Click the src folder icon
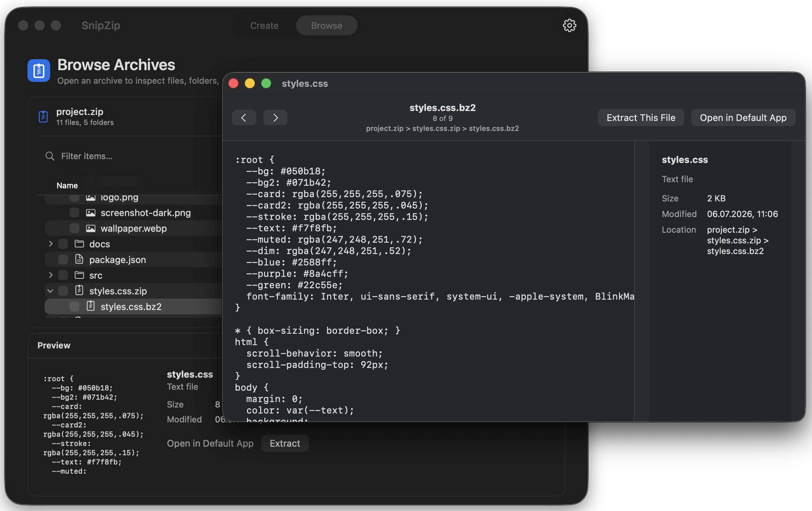 point(79,275)
